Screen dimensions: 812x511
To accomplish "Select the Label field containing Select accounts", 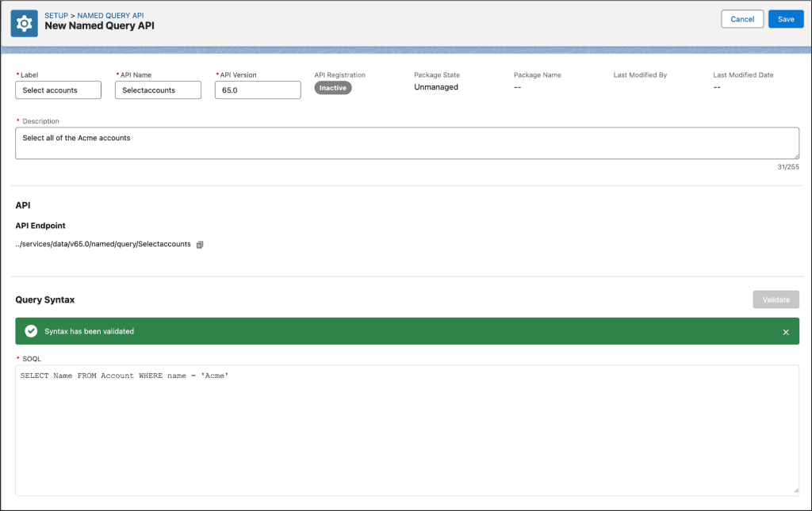I will click(x=58, y=90).
